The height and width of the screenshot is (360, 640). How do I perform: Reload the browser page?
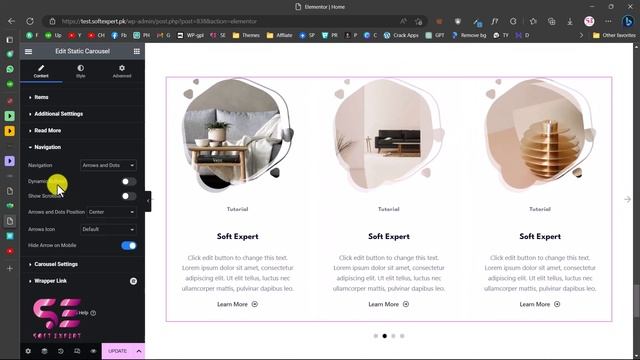click(x=30, y=21)
